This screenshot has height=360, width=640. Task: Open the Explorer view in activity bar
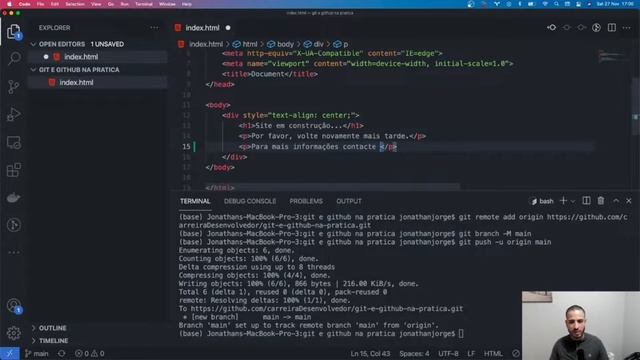point(13,32)
